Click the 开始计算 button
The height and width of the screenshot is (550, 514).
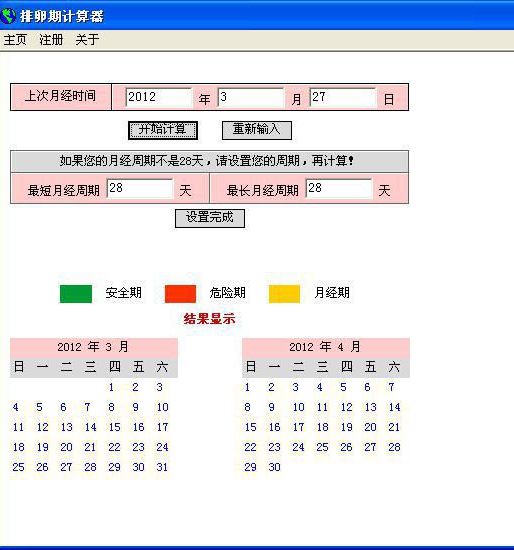click(163, 130)
